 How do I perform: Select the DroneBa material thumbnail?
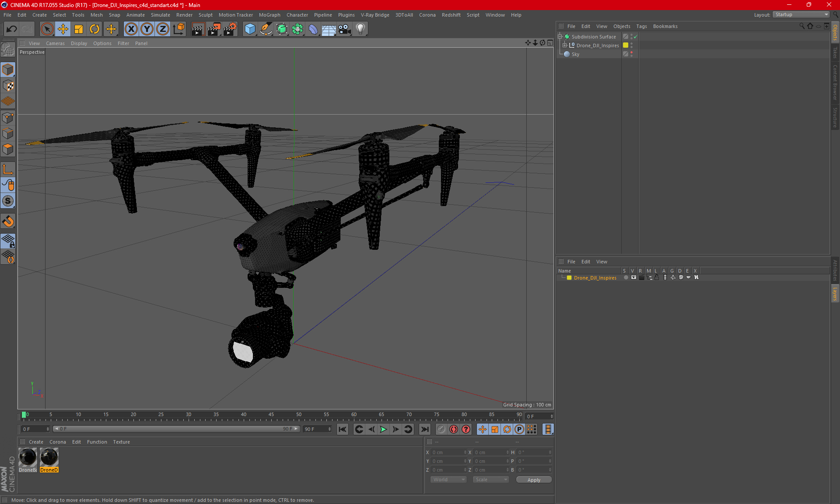28,460
